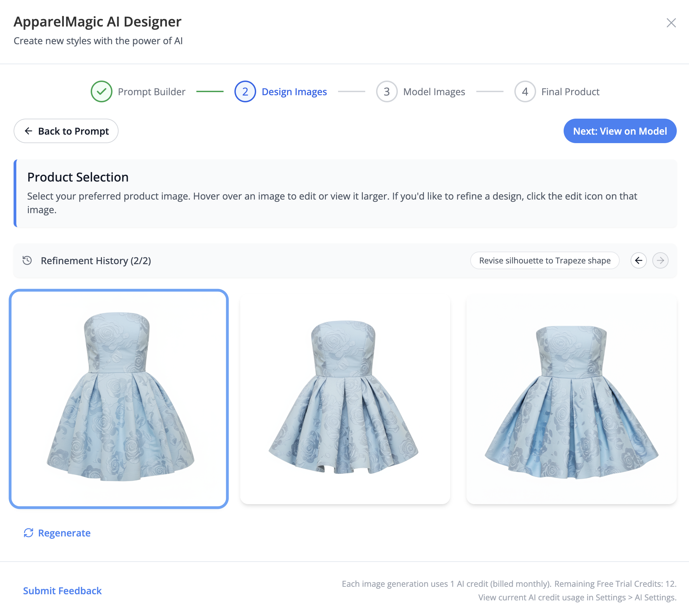Open the Submit Feedback link
Image resolution: width=689 pixels, height=616 pixels.
[x=62, y=591]
